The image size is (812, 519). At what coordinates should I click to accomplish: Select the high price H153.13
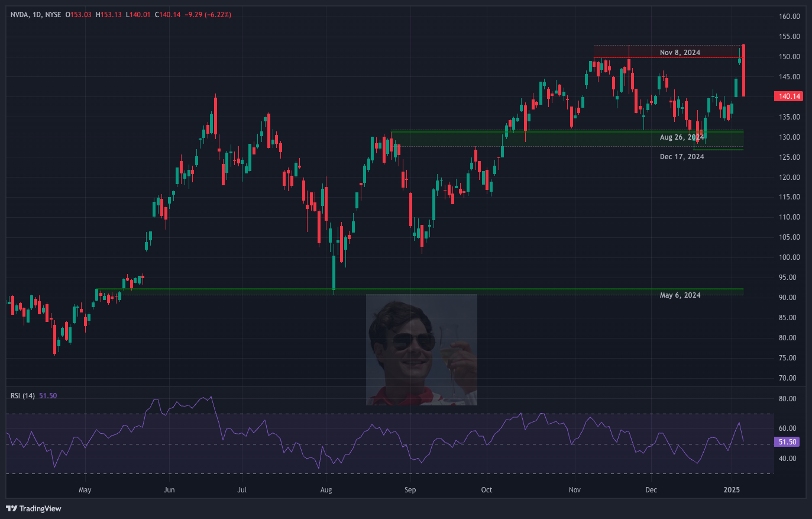109,15
